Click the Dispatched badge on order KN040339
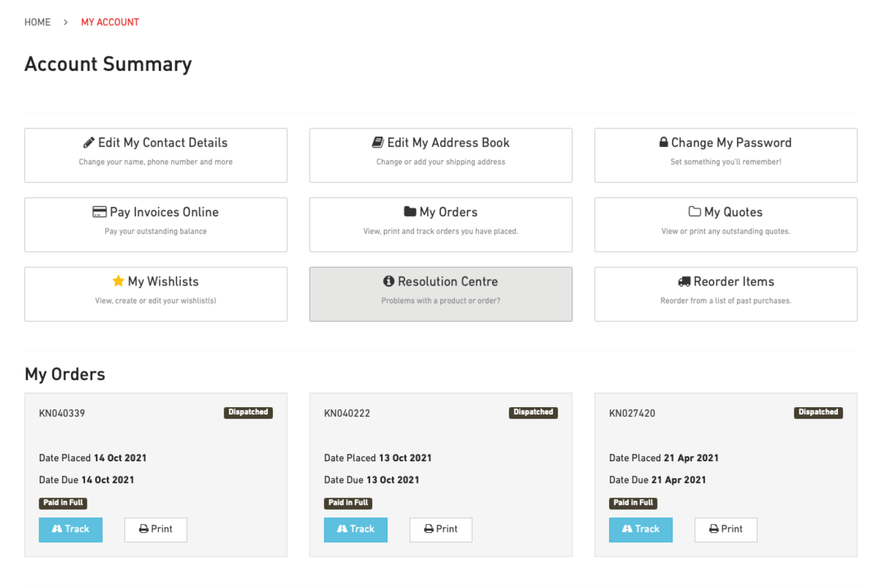Screen dimensions: 882x588 click(x=248, y=413)
